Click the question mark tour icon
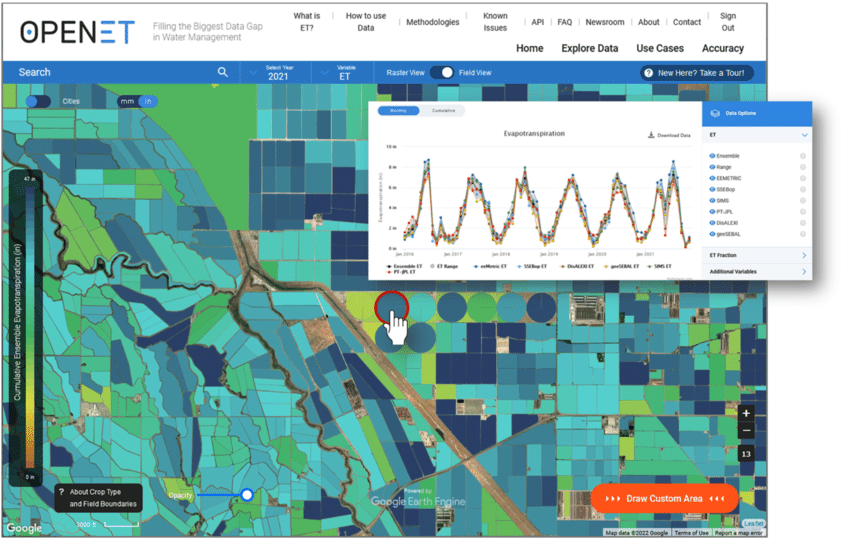 click(x=648, y=73)
